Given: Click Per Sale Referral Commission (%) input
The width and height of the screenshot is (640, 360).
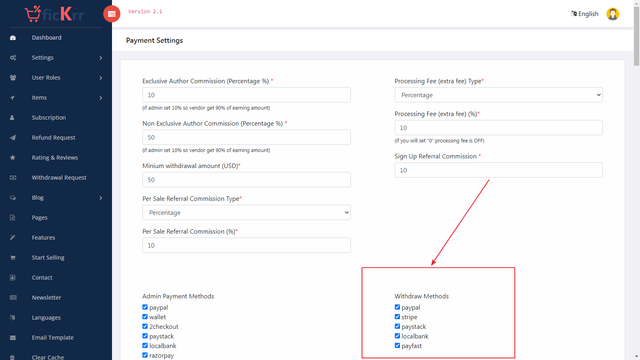Looking at the screenshot, I should click(x=246, y=245).
